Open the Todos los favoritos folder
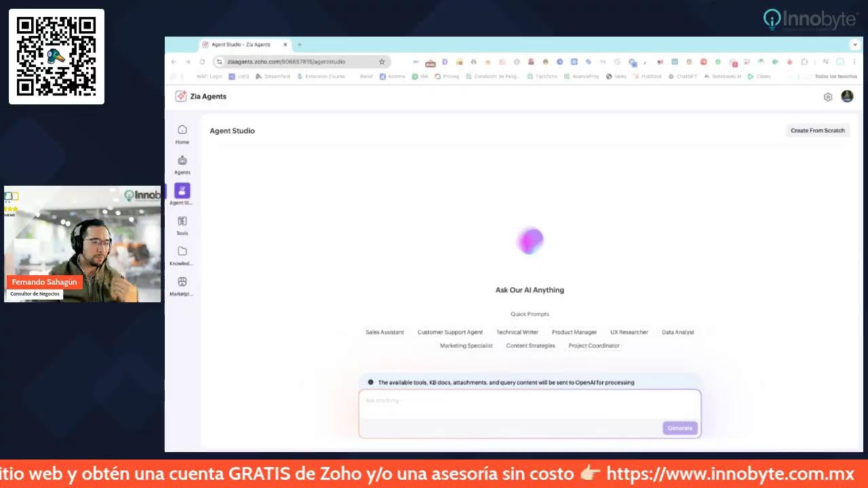The image size is (868, 488). pyautogui.click(x=831, y=77)
